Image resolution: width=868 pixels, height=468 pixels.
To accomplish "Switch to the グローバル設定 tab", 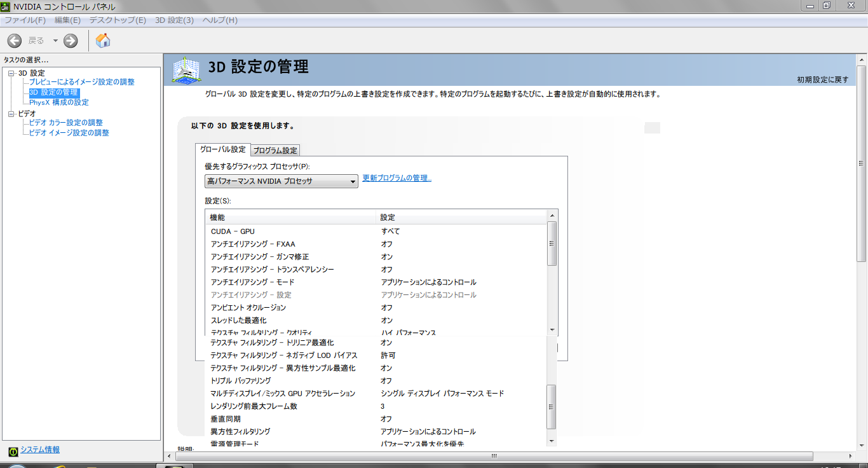I will tap(222, 149).
